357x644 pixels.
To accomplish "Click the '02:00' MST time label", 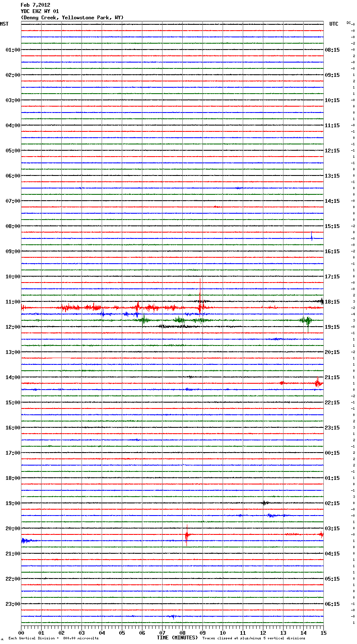I will pyautogui.click(x=13, y=75).
